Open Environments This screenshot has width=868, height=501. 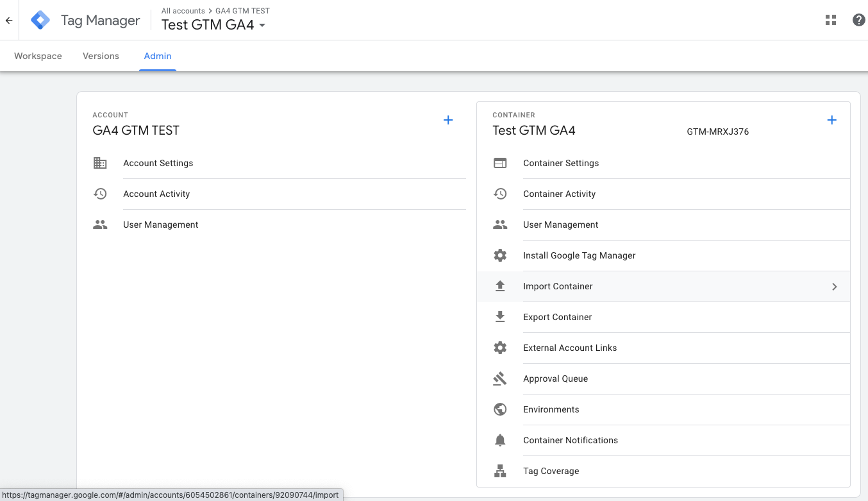[664, 409]
